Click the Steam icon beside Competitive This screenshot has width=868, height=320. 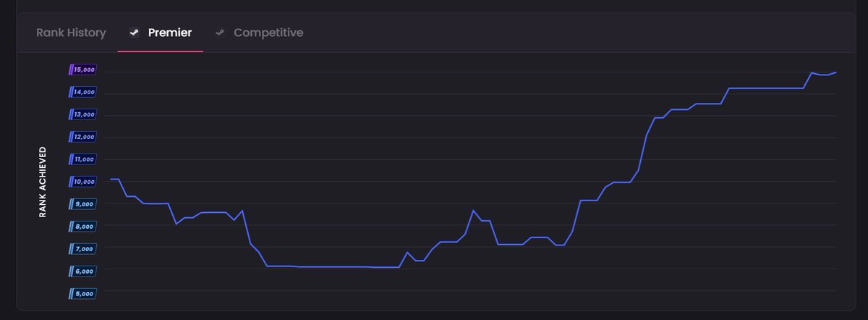point(219,33)
